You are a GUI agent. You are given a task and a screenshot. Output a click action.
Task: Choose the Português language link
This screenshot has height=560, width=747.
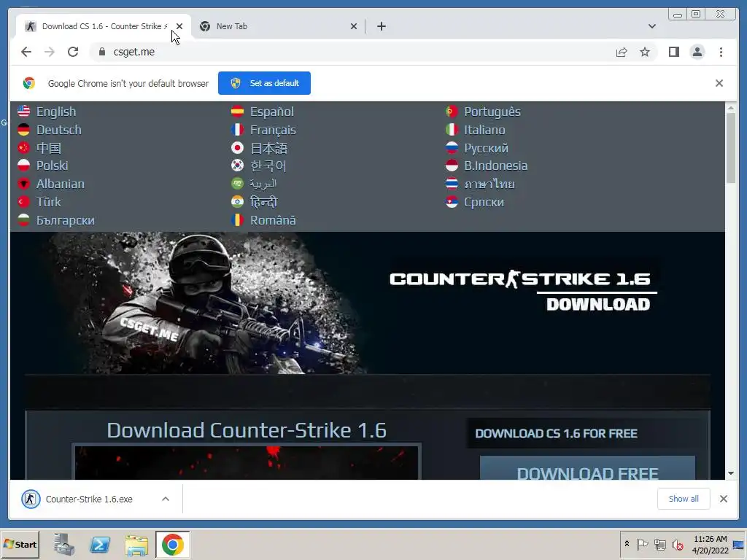coord(492,112)
